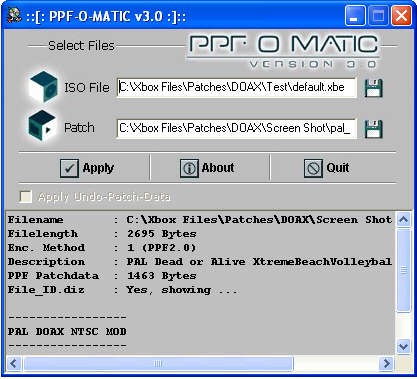Image resolution: width=417 pixels, height=379 pixels.
Task: Close the PPF-O-MATIC window
Action: coord(401,15)
